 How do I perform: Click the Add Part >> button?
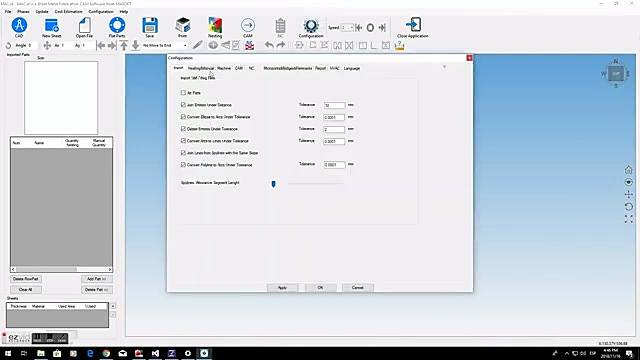pyautogui.click(x=97, y=279)
